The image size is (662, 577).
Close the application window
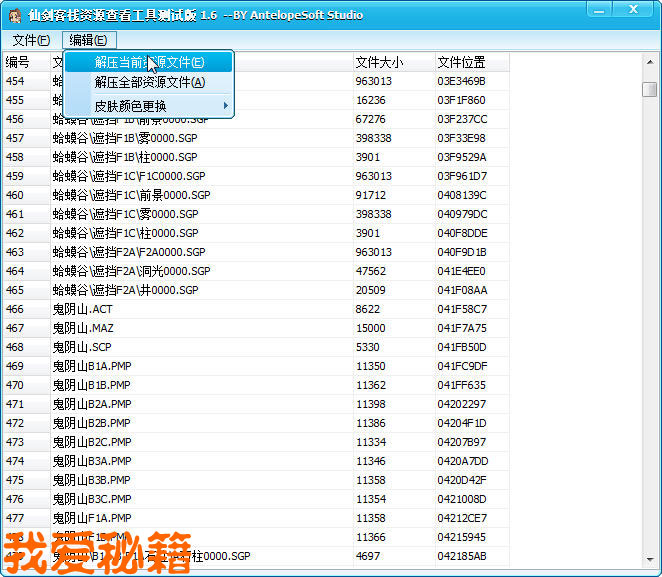(x=631, y=12)
